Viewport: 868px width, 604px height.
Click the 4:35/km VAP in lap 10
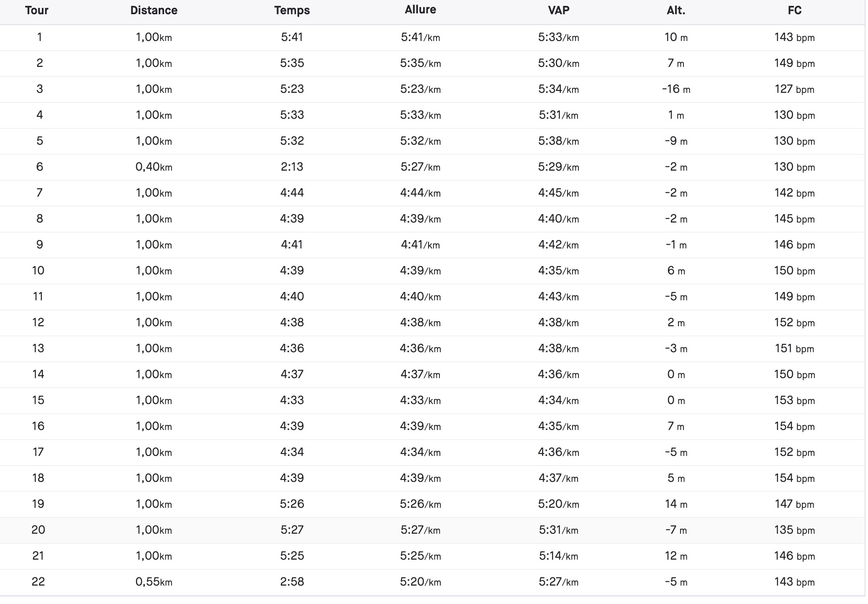(x=559, y=271)
